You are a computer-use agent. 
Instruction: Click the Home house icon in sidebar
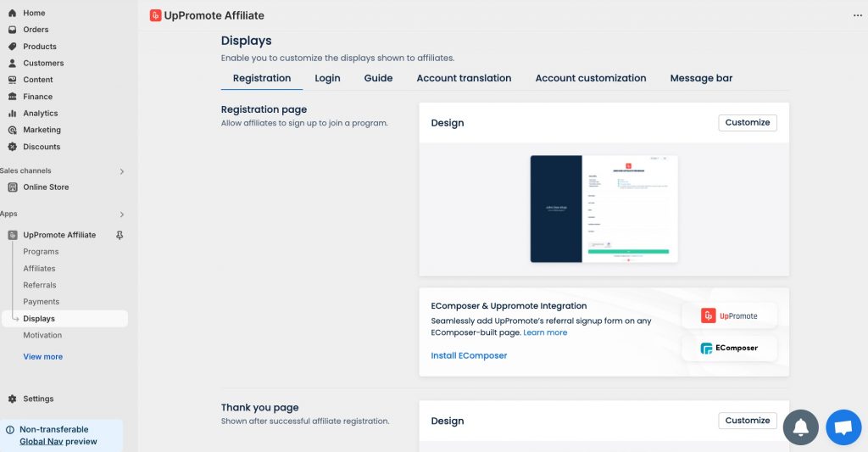[12, 13]
